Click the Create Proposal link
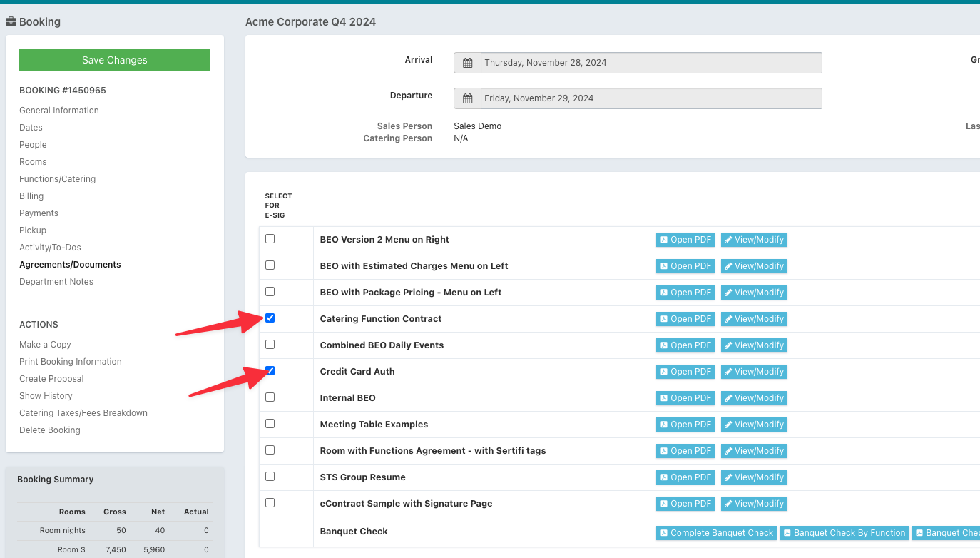The height and width of the screenshot is (558, 980). tap(51, 379)
